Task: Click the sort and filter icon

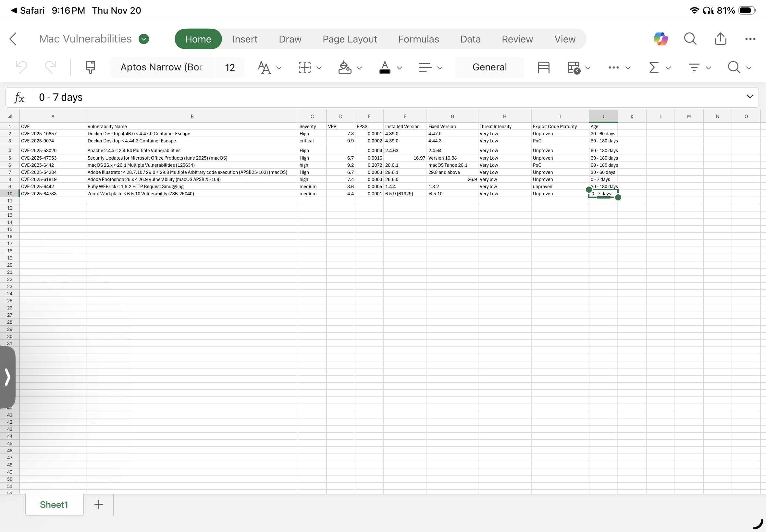Action: pos(694,67)
